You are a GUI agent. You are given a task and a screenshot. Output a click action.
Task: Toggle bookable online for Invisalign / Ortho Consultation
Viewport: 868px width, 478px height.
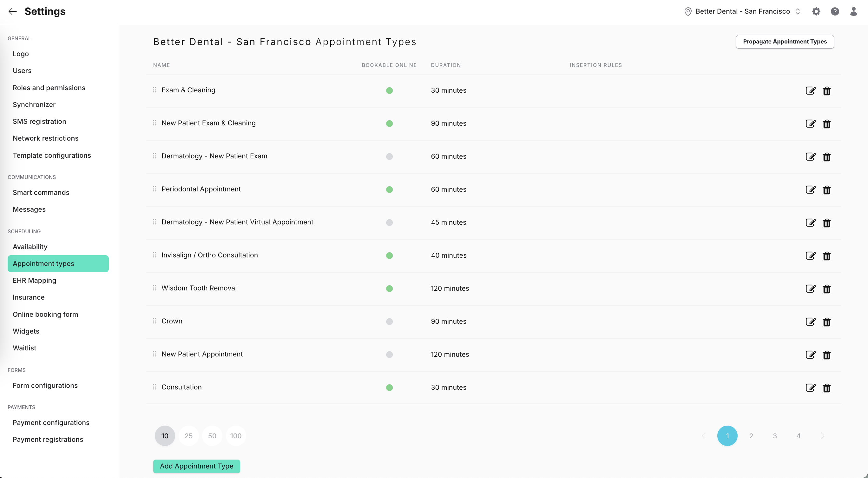(x=389, y=256)
